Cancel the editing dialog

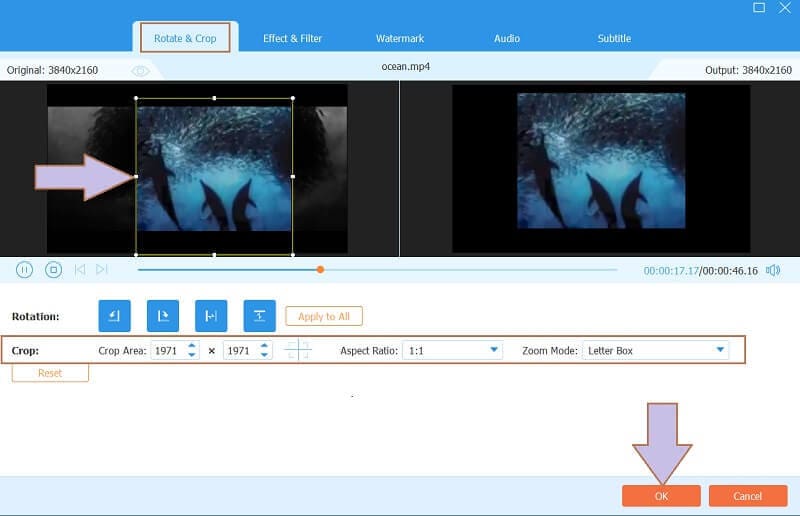pyautogui.click(x=748, y=496)
